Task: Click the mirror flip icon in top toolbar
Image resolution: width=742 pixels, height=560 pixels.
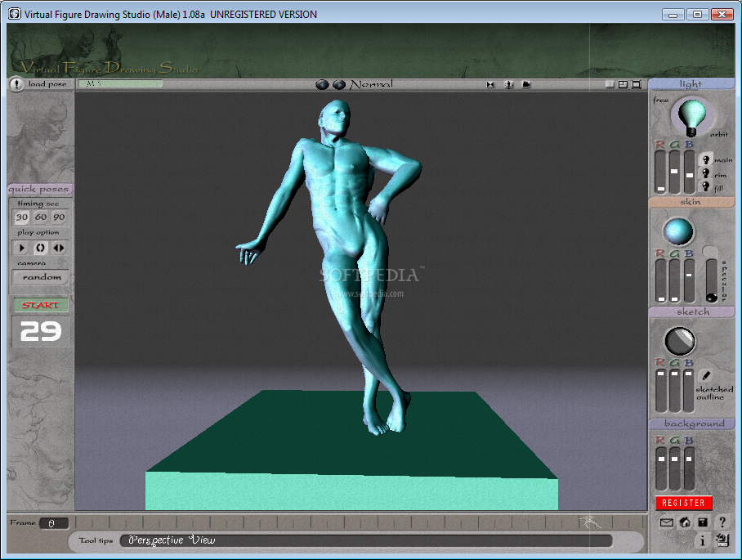Action: coord(490,85)
